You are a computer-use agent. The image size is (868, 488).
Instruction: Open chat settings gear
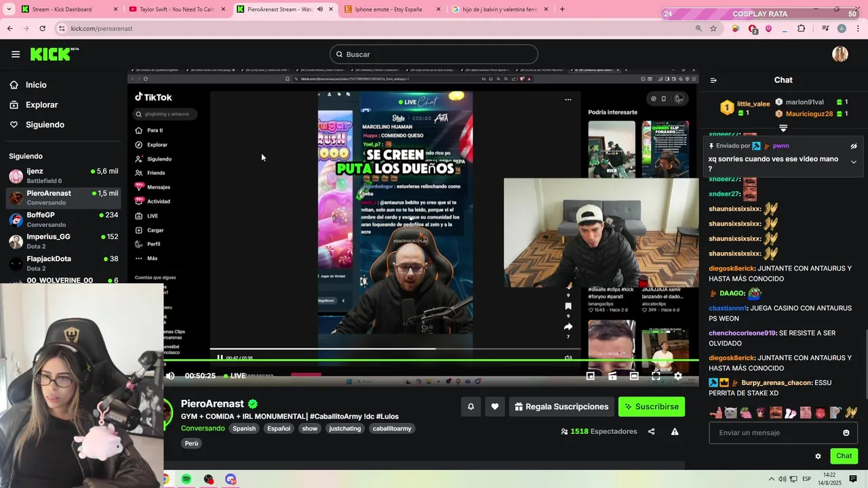[x=818, y=456]
